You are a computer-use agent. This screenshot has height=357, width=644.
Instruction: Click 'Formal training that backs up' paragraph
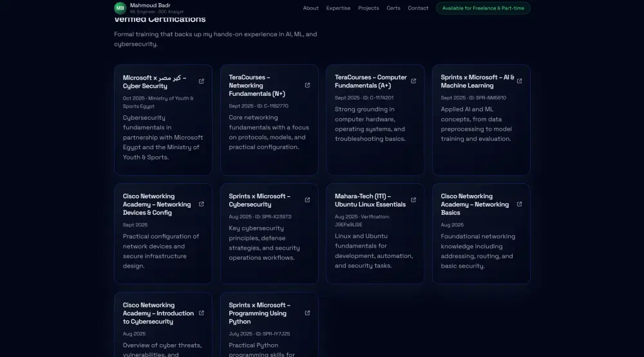click(215, 39)
